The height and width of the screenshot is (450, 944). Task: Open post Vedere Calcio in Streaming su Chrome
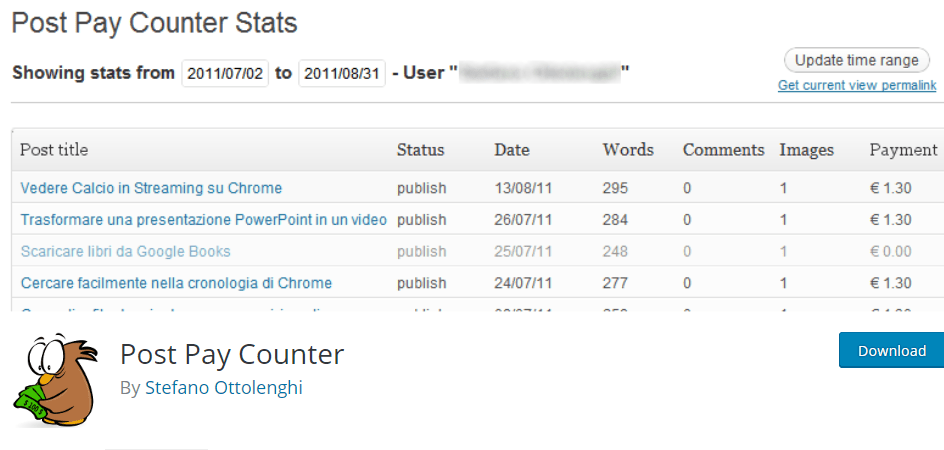point(151,188)
